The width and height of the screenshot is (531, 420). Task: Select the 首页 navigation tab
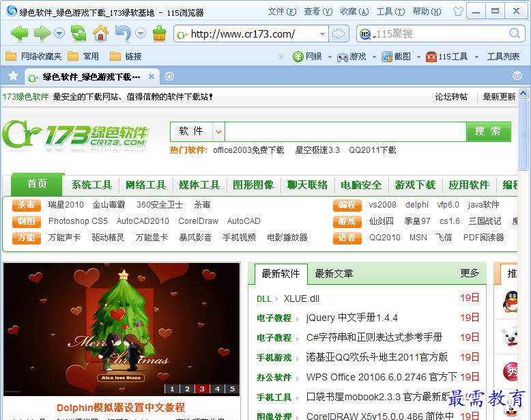click(x=37, y=184)
